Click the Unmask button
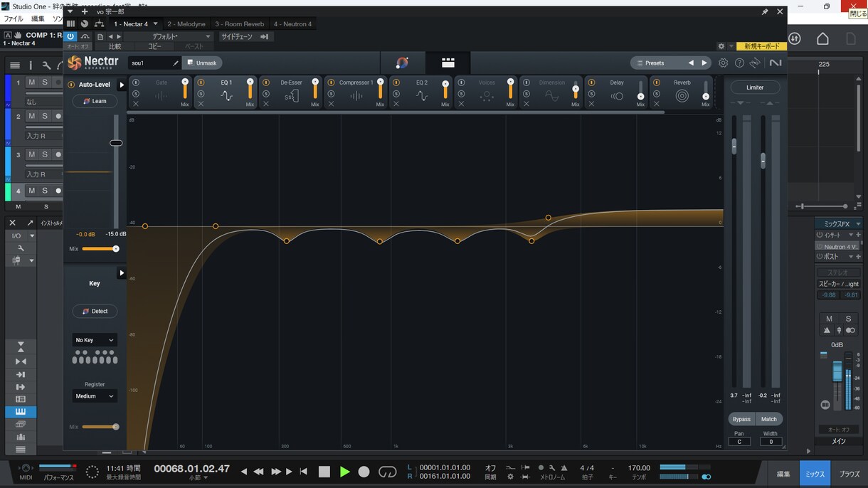The image size is (868, 488). pyautogui.click(x=202, y=63)
